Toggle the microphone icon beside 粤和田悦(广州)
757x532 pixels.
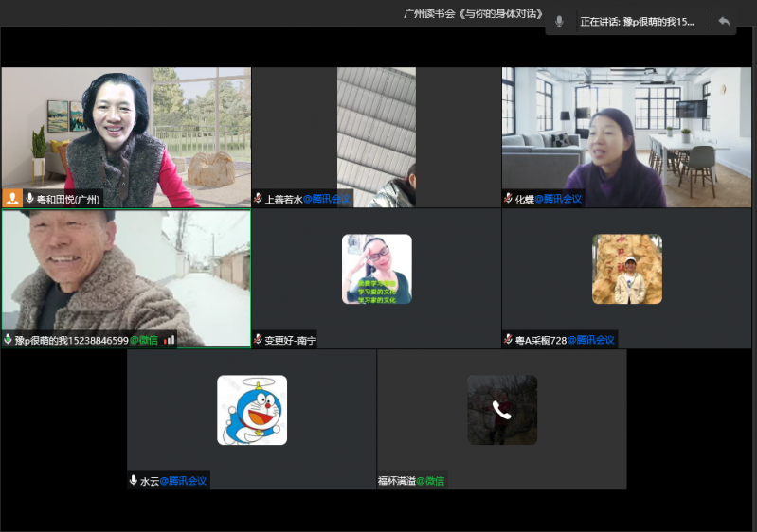point(30,199)
